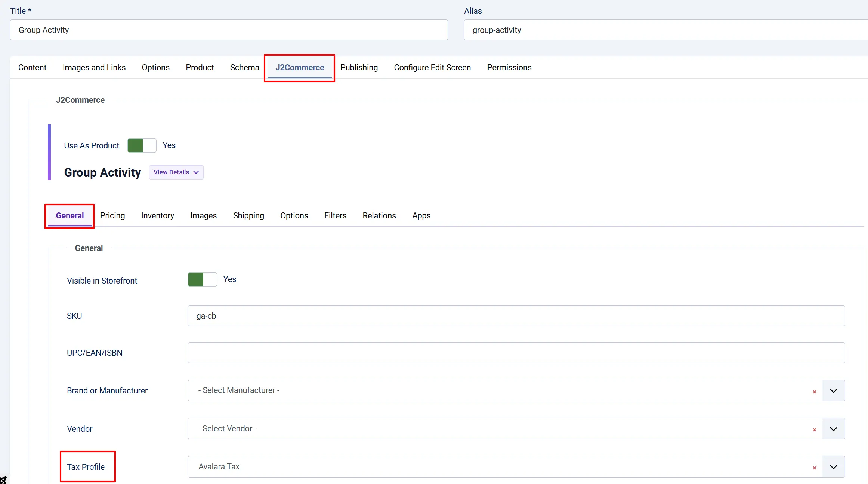This screenshot has height=484, width=868.
Task: Switch to the Schema tab
Action: 244,67
